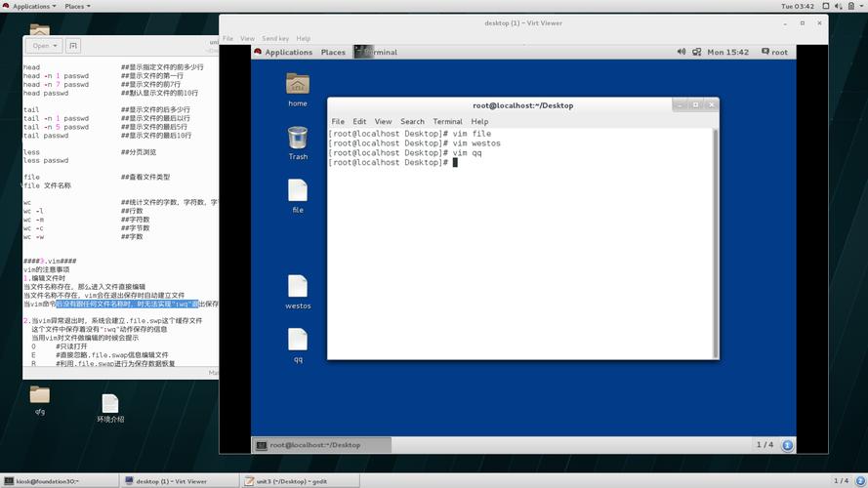Click the guest notification indicator in bottom panel
Viewport: 868px width, 488px height.
point(788,445)
